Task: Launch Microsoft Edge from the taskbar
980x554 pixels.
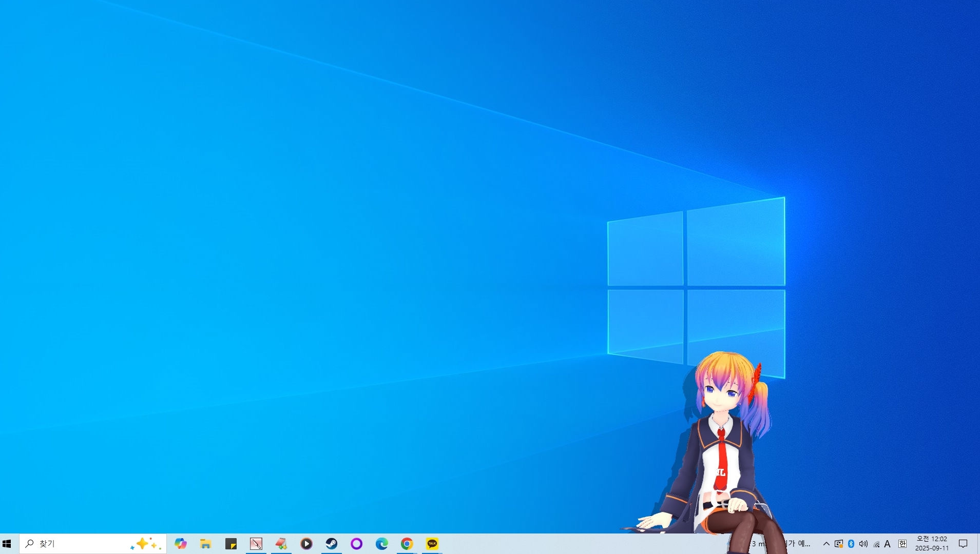Action: tap(382, 544)
